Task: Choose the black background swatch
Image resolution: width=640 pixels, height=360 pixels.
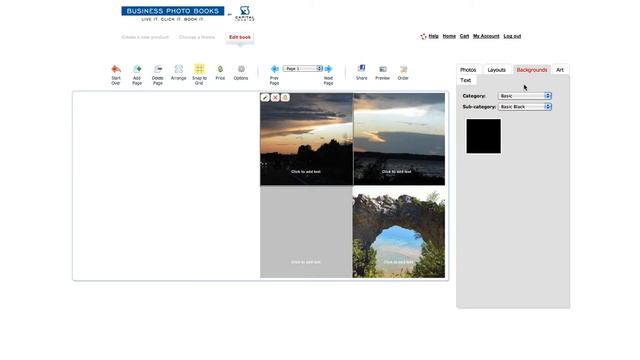Action: tap(484, 136)
